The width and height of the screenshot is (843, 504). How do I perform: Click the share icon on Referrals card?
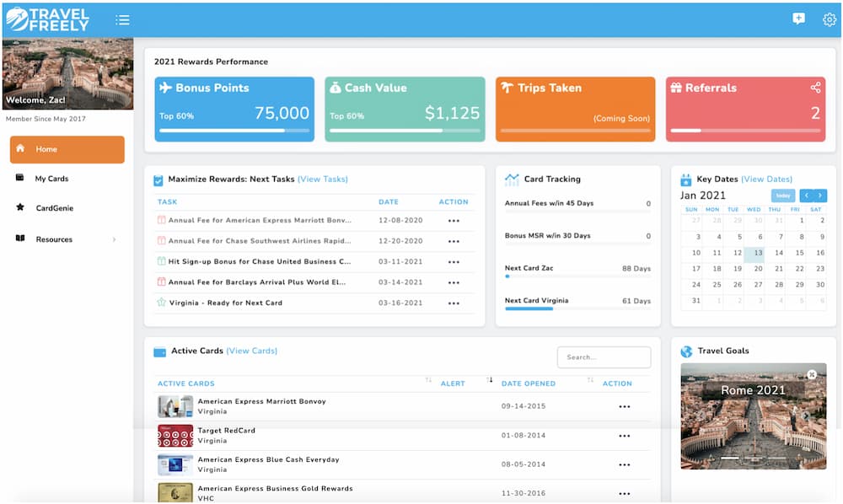coord(815,87)
